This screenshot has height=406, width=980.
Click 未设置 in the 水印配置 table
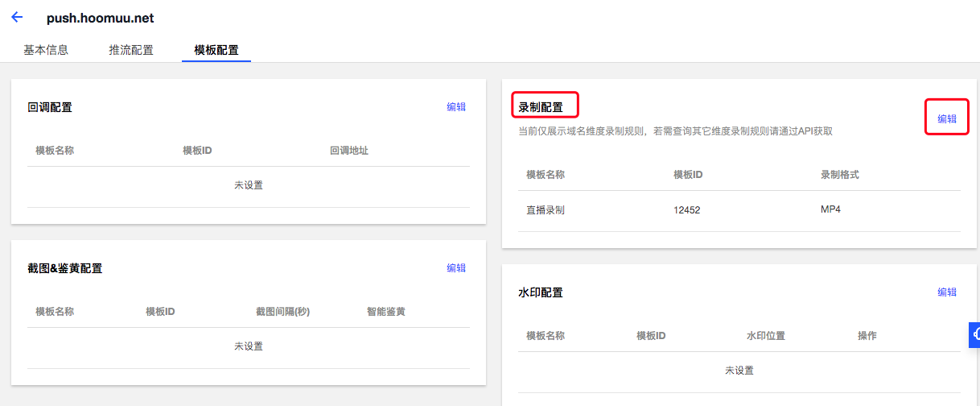pos(739,371)
